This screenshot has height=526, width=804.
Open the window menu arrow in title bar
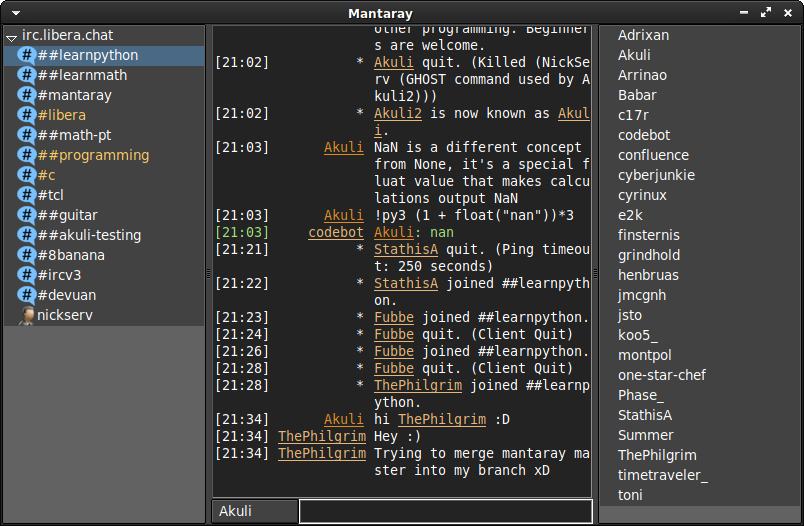(16, 13)
